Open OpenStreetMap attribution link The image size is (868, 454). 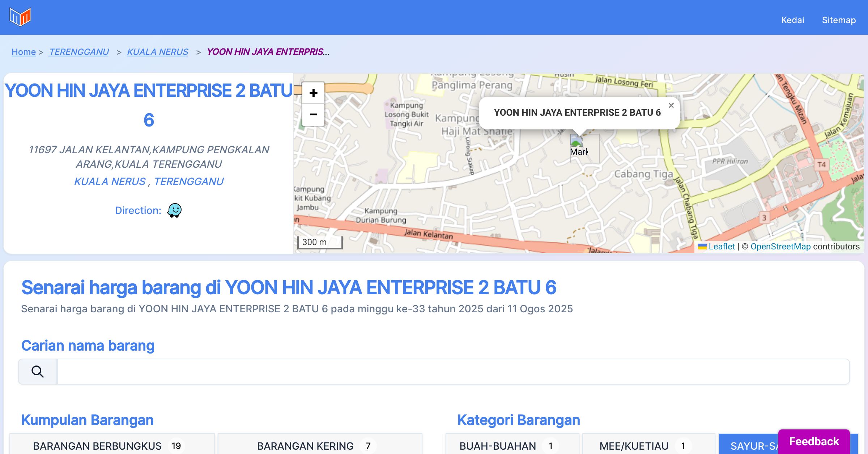pos(780,247)
